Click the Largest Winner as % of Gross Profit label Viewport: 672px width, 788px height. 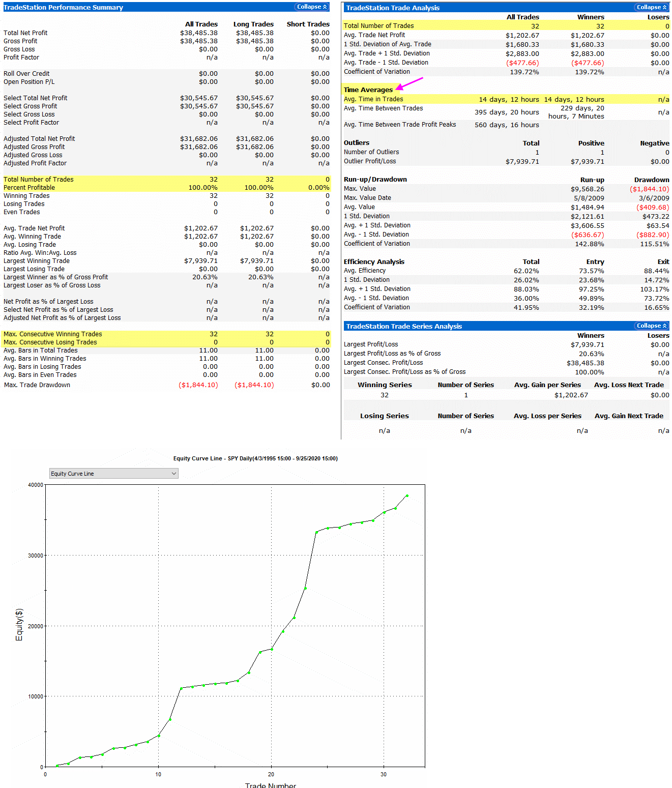click(56, 277)
